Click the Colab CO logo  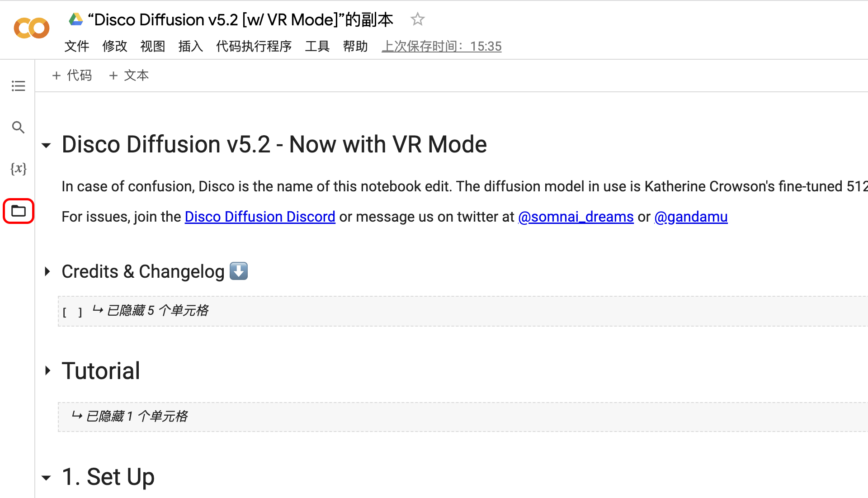click(31, 28)
